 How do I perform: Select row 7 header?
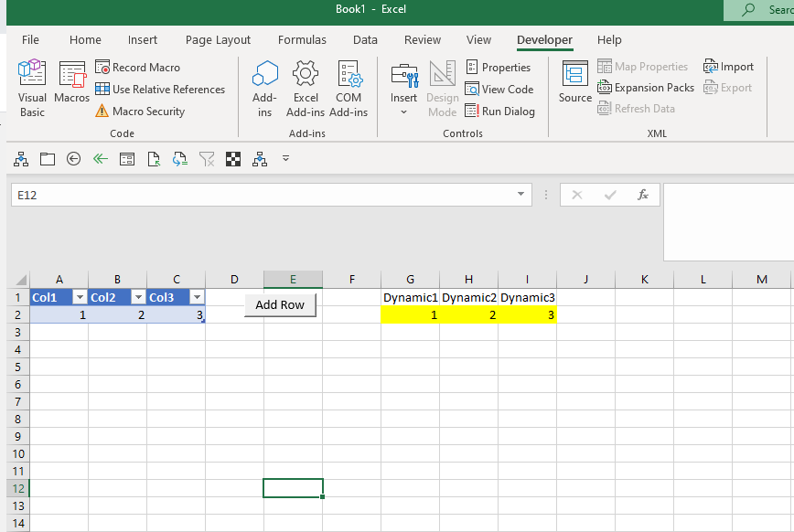pos(18,401)
